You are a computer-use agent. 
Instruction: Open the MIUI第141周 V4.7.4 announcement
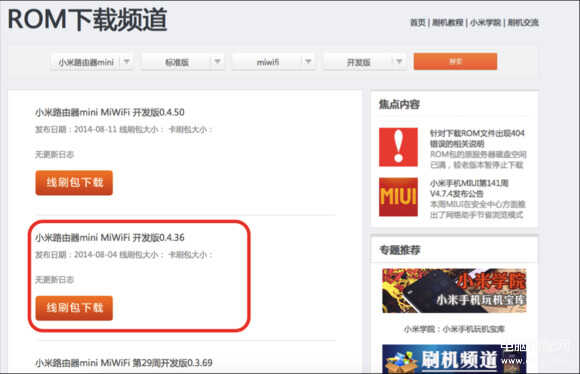pyautogui.click(x=469, y=188)
